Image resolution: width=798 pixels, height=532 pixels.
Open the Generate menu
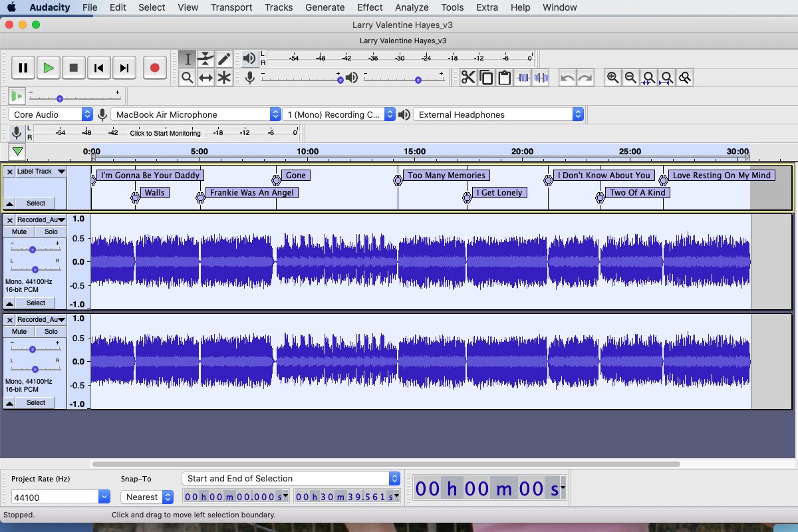point(325,7)
